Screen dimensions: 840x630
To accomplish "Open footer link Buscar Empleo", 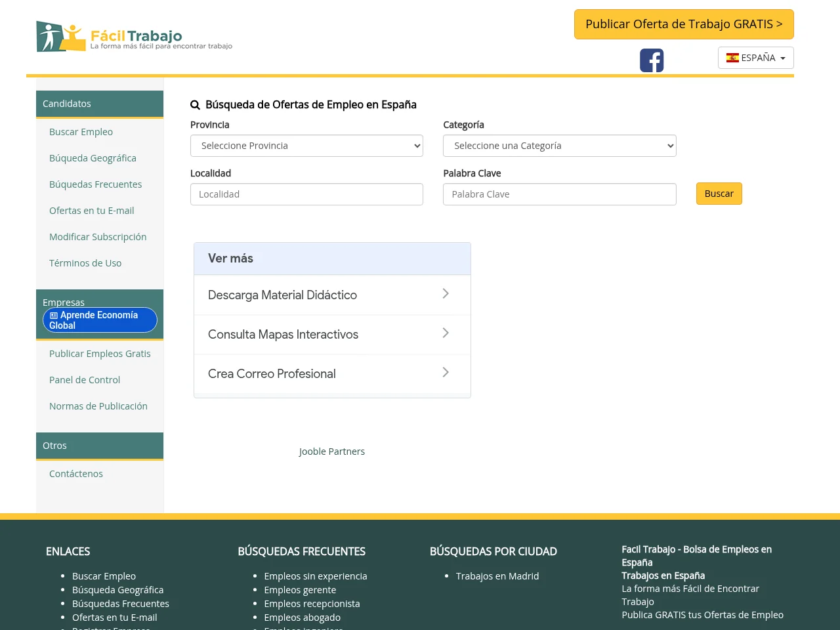I will pos(104,576).
